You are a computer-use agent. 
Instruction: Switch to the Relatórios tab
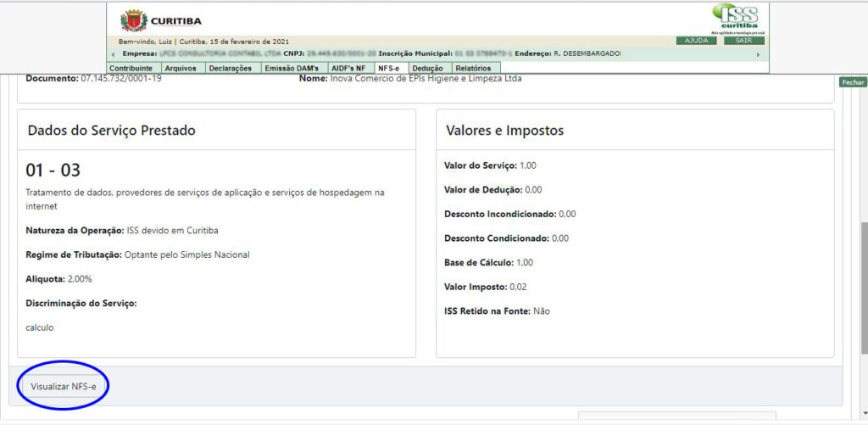[x=473, y=68]
